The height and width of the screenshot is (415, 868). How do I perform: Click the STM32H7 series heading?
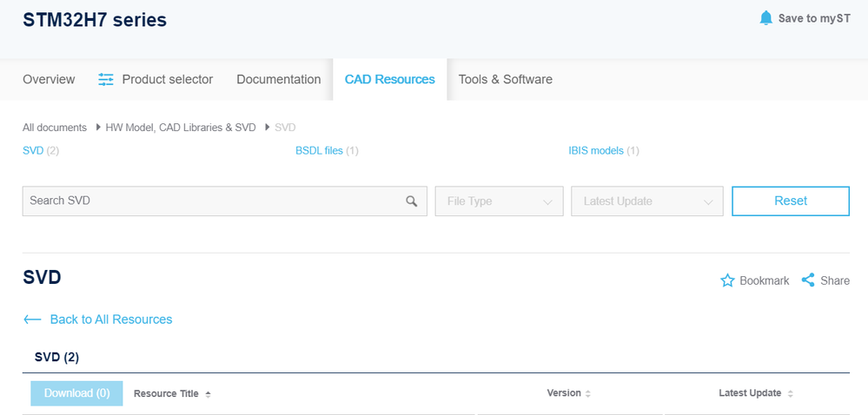click(95, 20)
